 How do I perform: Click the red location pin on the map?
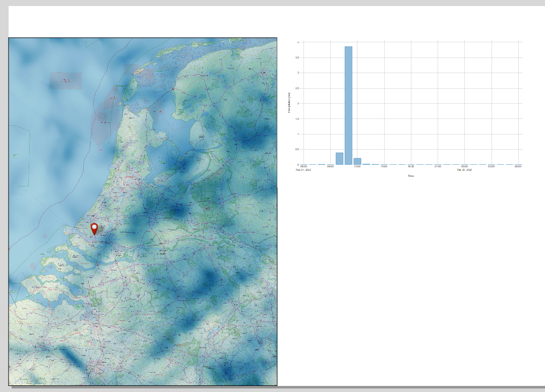pyautogui.click(x=94, y=229)
